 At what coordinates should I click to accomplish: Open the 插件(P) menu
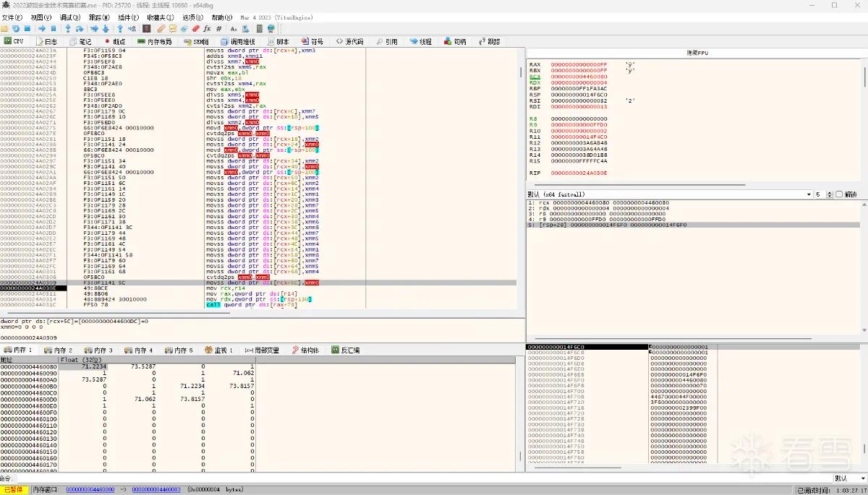coord(128,17)
